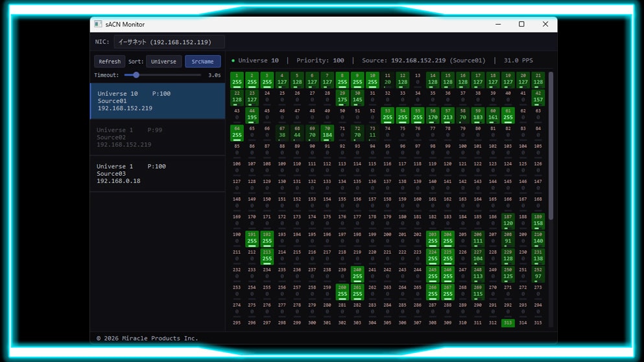The width and height of the screenshot is (644, 362).
Task: Click channel 187 cell showing 120
Action: tap(508, 221)
